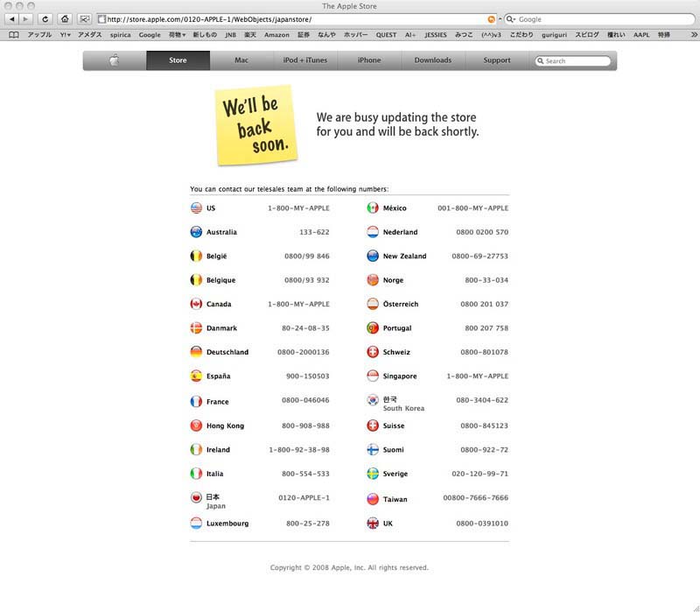Open the spirica bookmark
This screenshot has width=700, height=612.
121,35
